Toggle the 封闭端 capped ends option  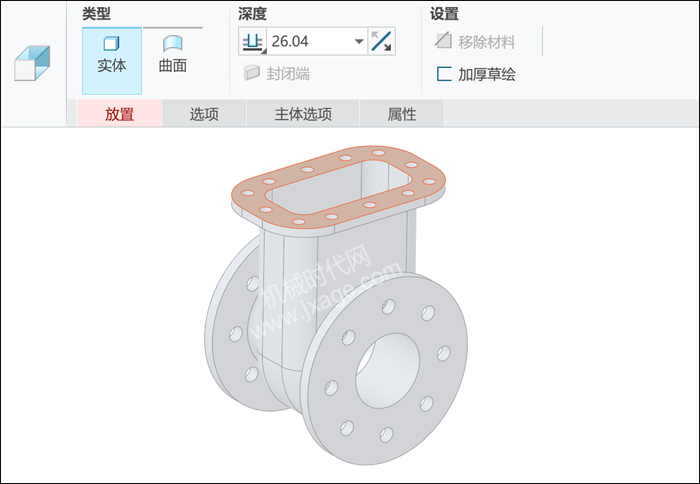(x=277, y=73)
